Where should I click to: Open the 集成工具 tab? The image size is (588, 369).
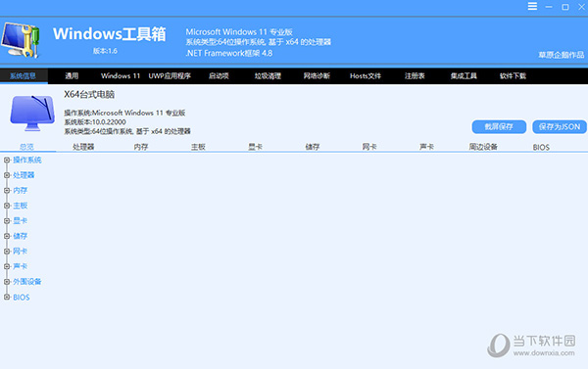pyautogui.click(x=464, y=76)
